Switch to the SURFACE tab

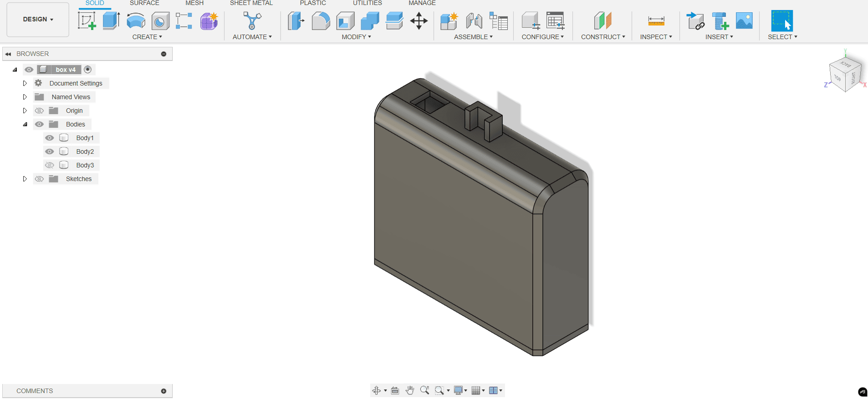pyautogui.click(x=144, y=3)
